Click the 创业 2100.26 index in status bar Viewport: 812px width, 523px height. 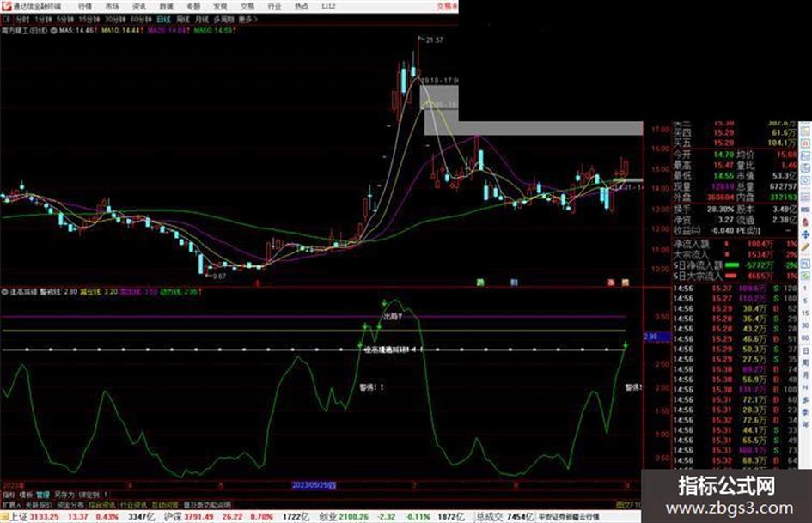tap(344, 517)
